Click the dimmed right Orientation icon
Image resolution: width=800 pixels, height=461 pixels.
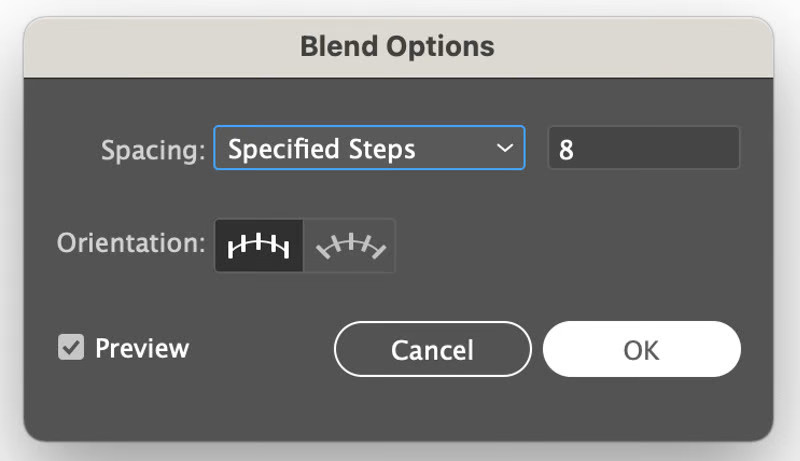click(350, 246)
